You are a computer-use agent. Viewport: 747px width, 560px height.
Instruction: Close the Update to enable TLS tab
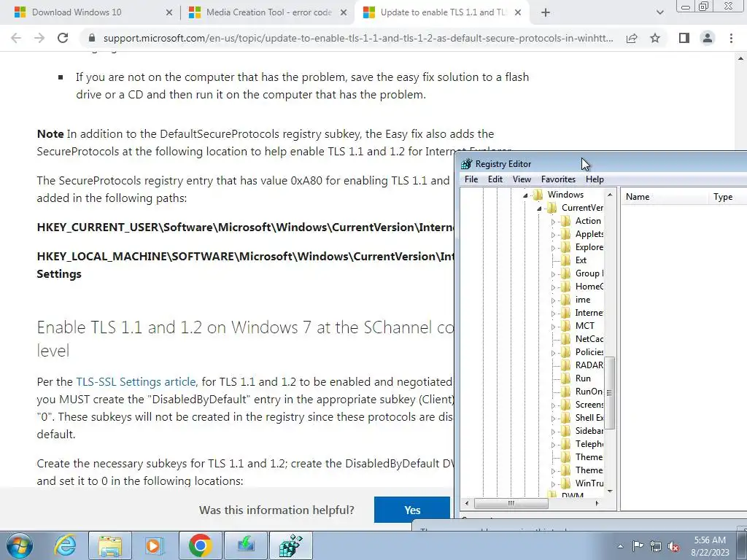[x=518, y=13]
